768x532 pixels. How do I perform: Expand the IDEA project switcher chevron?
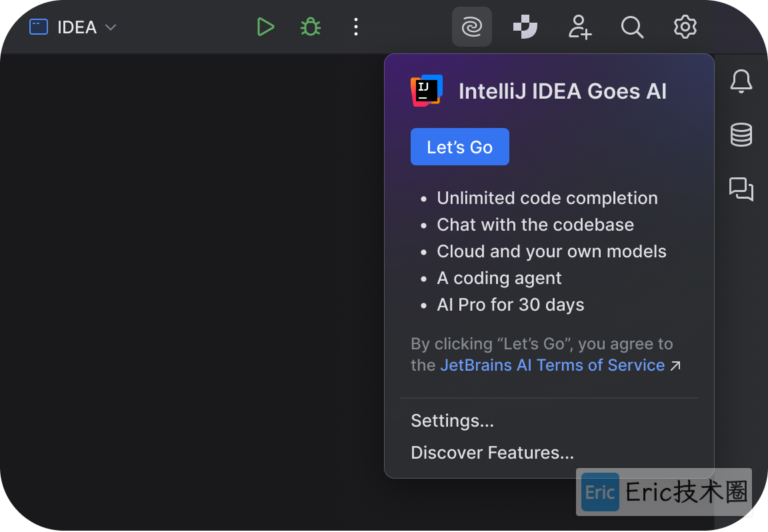pyautogui.click(x=111, y=28)
